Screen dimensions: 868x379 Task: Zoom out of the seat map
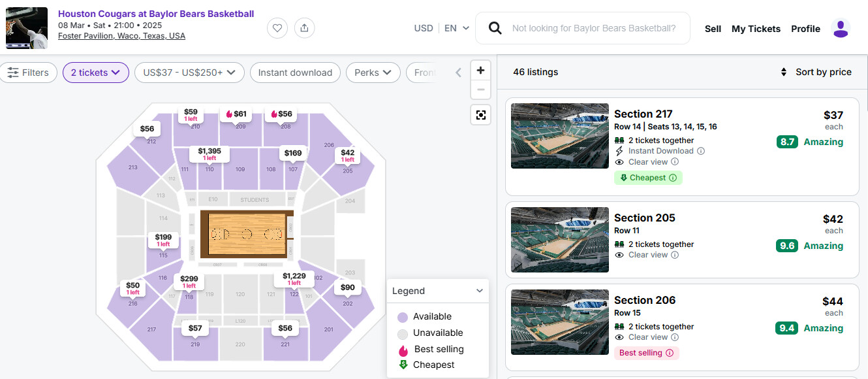[x=481, y=90]
